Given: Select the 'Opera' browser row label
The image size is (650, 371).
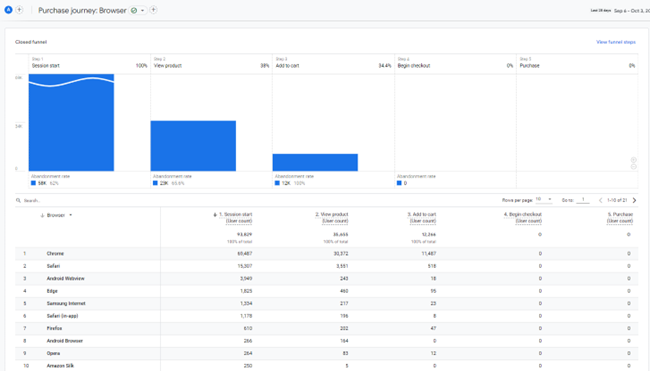Looking at the screenshot, I should 53,353.
